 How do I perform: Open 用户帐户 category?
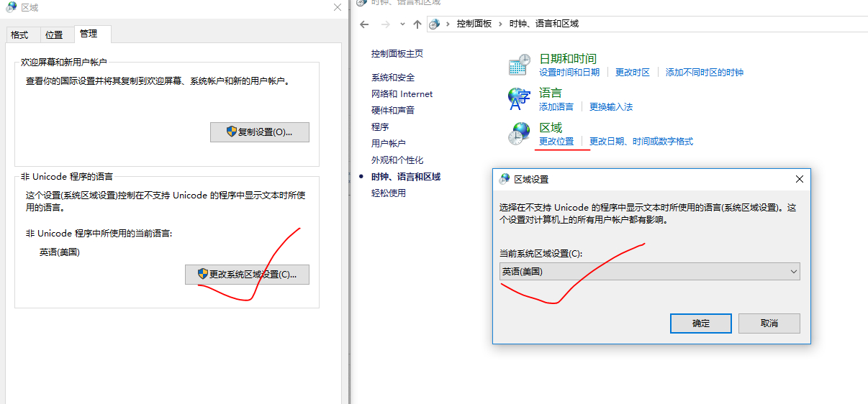(389, 144)
